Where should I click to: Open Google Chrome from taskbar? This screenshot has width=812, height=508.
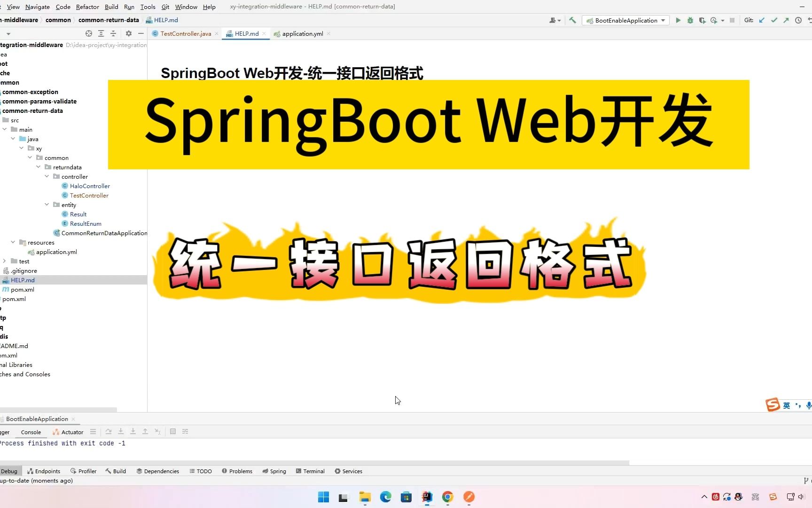(448, 497)
